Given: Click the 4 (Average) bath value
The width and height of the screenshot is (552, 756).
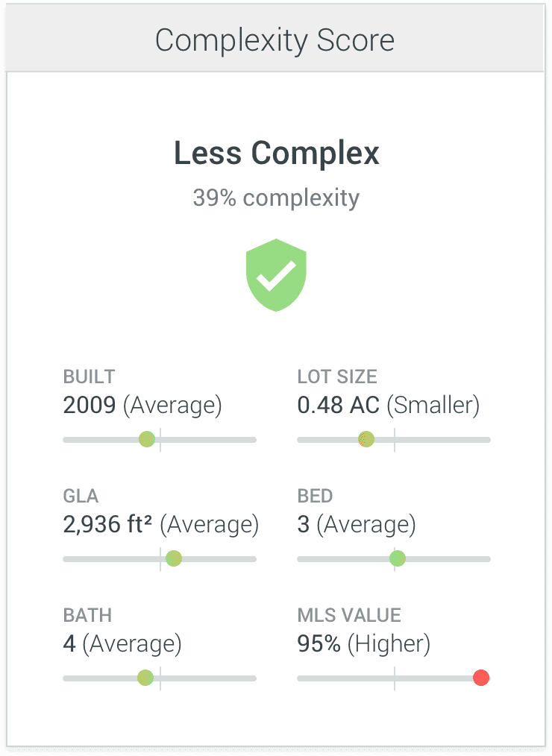Looking at the screenshot, I should 122,643.
